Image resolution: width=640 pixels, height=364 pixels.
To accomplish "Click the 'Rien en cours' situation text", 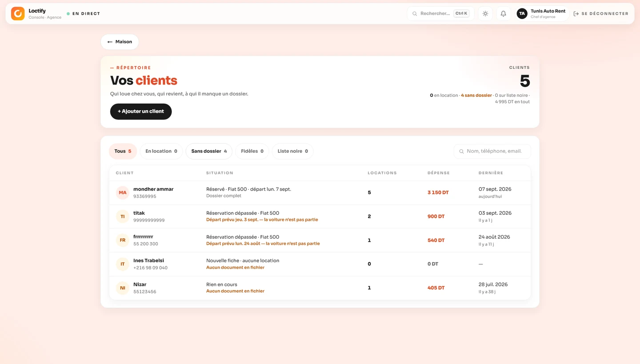I will (222, 284).
